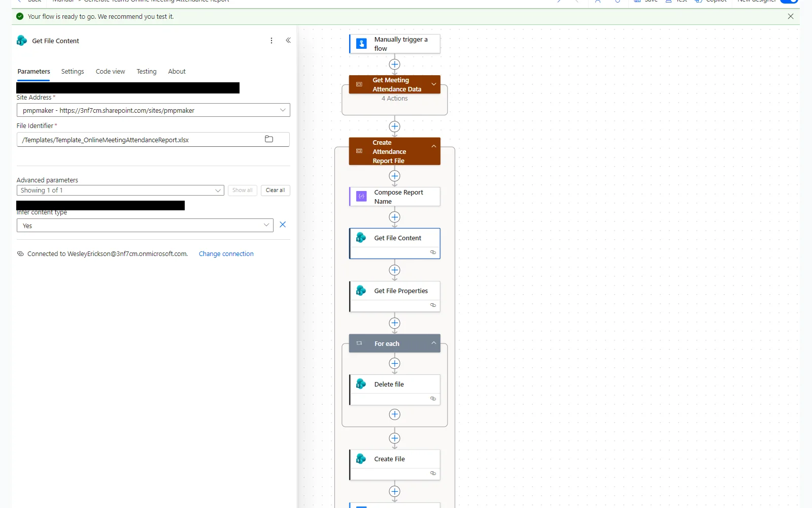
Task: Switch to the Parameters tab
Action: (x=33, y=72)
